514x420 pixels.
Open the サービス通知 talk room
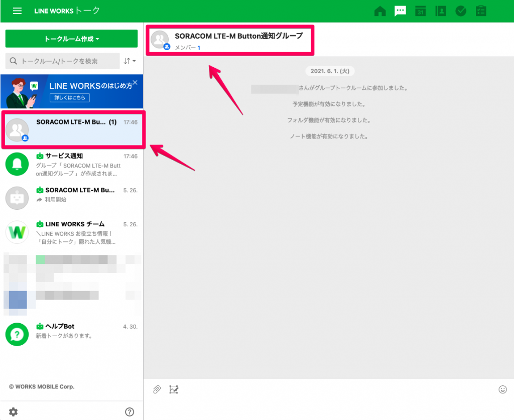pos(72,164)
